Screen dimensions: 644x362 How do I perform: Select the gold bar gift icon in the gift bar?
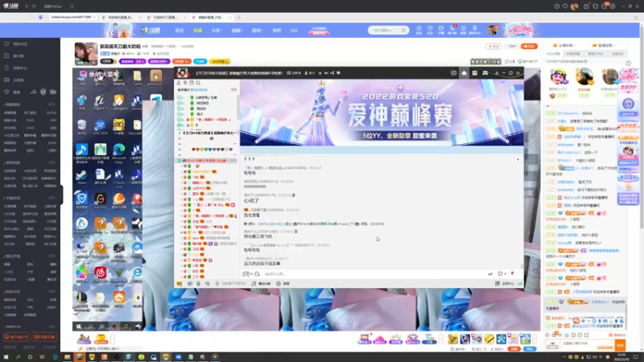[x=489, y=339]
